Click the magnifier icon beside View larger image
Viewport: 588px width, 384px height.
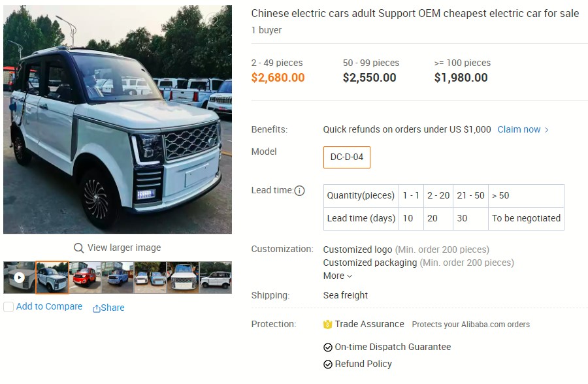coord(78,248)
